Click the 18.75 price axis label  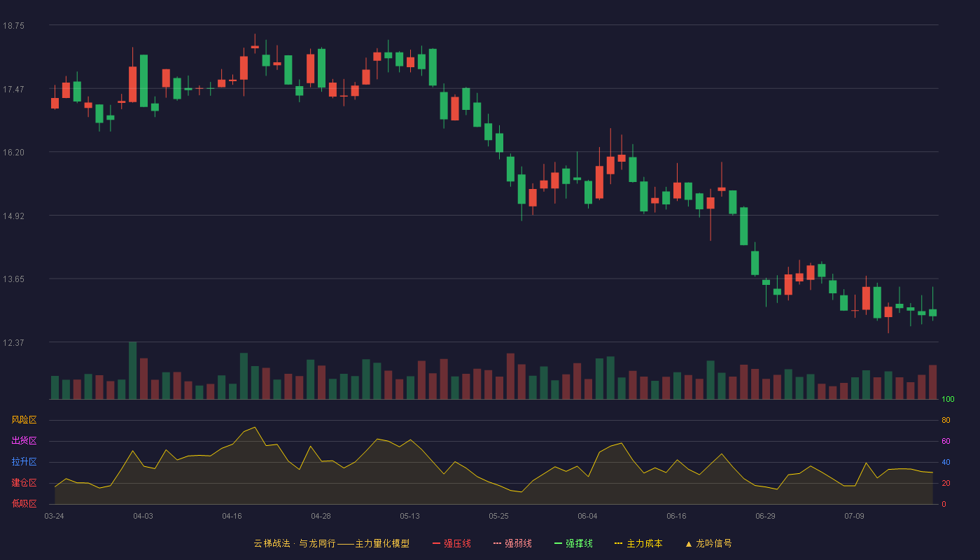click(x=13, y=26)
